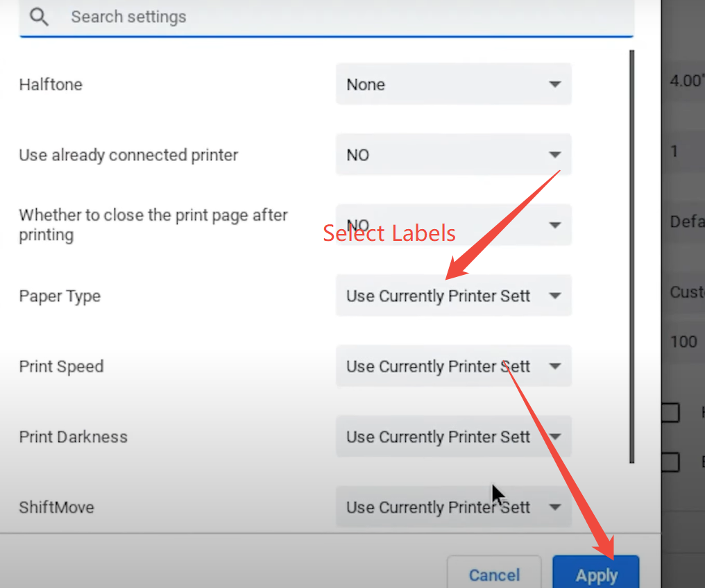705x588 pixels.
Task: Open the close print page after printing dropdown
Action: click(453, 225)
